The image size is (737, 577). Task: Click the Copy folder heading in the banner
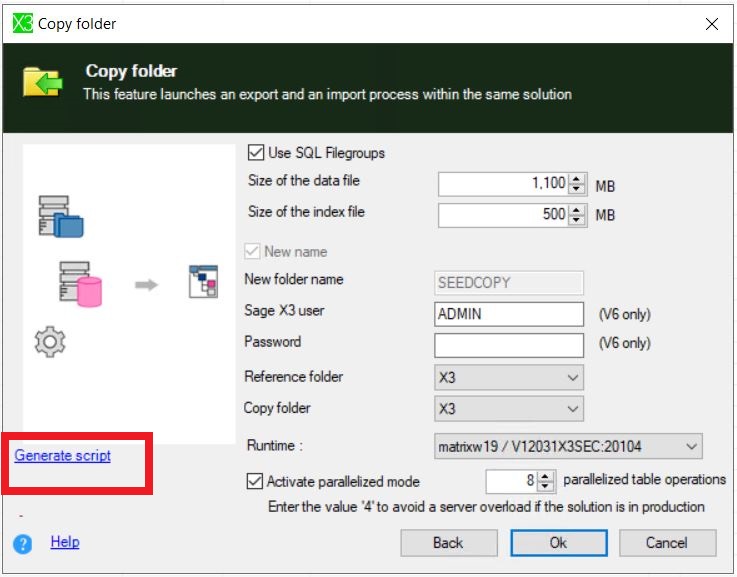(x=131, y=71)
